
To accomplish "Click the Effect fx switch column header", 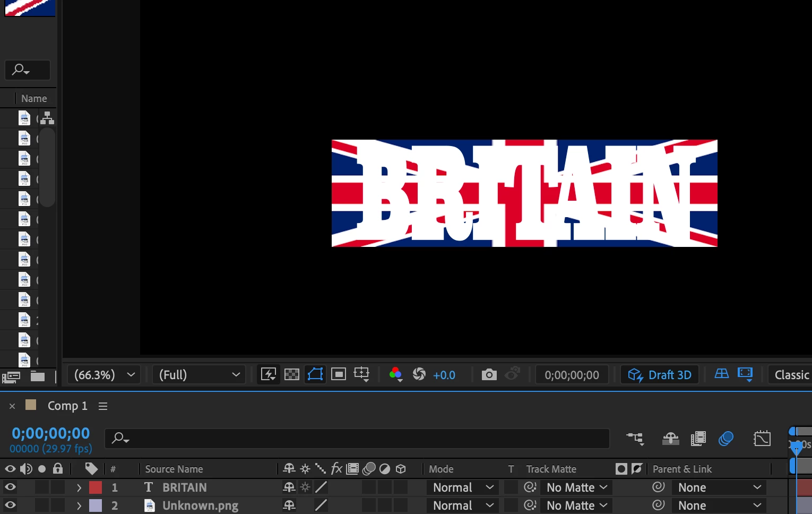I will [336, 468].
